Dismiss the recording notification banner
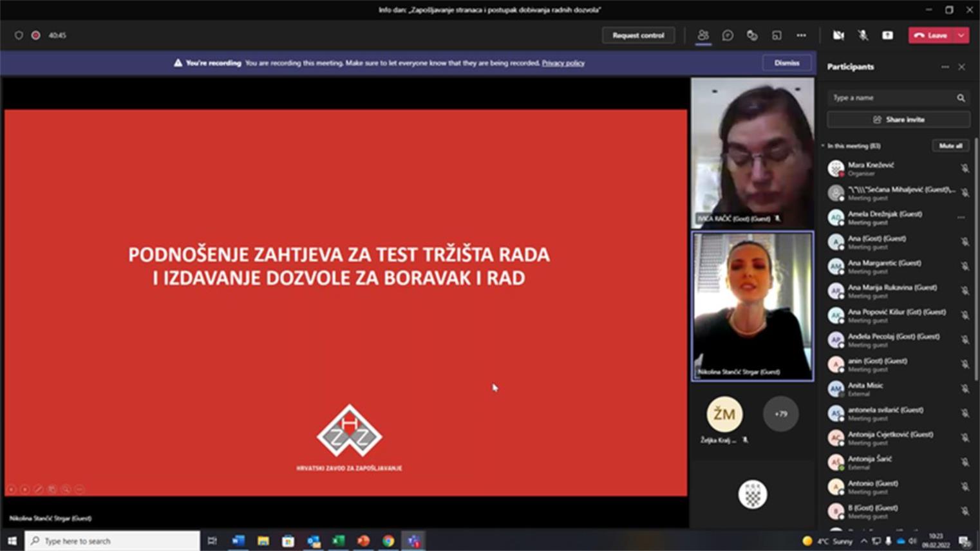The image size is (980, 551). tap(787, 63)
